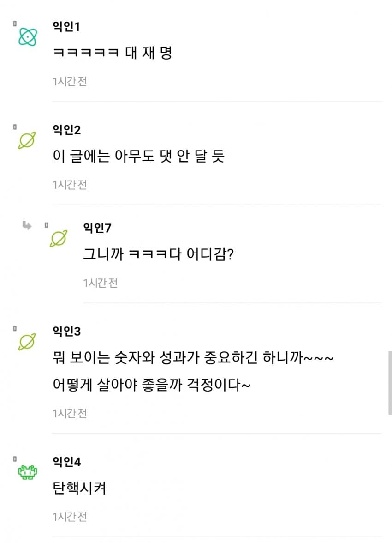Click the vertical scrollbar thumb on the right
The height and width of the screenshot is (543, 392).
(x=390, y=382)
